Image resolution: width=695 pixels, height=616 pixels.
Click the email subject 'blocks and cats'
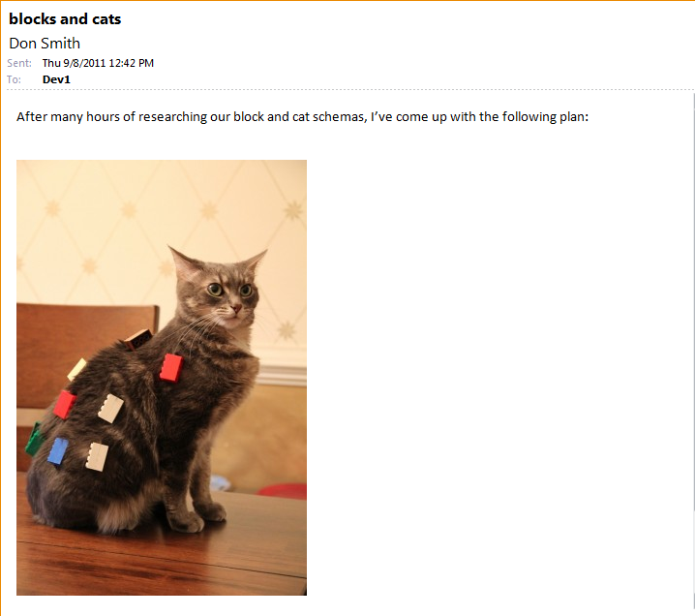(x=65, y=19)
